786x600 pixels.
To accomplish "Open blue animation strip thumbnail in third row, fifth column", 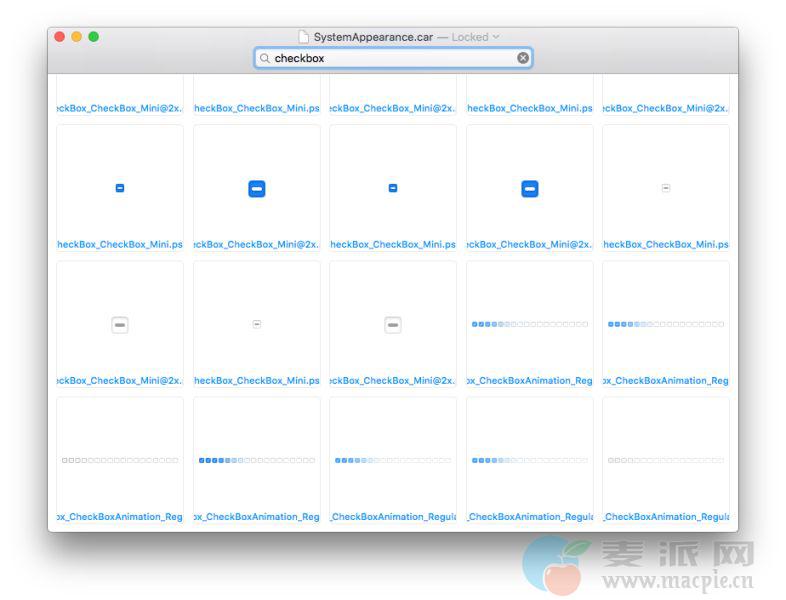I will (666, 324).
